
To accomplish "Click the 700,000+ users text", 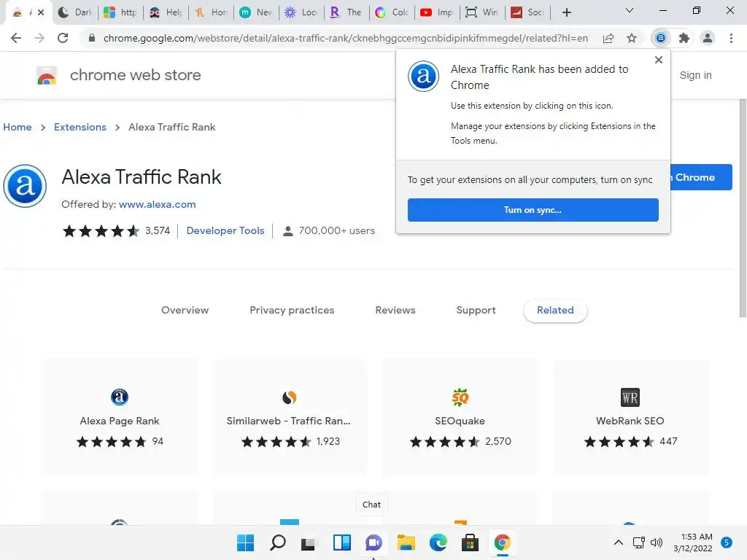I will 337,230.
